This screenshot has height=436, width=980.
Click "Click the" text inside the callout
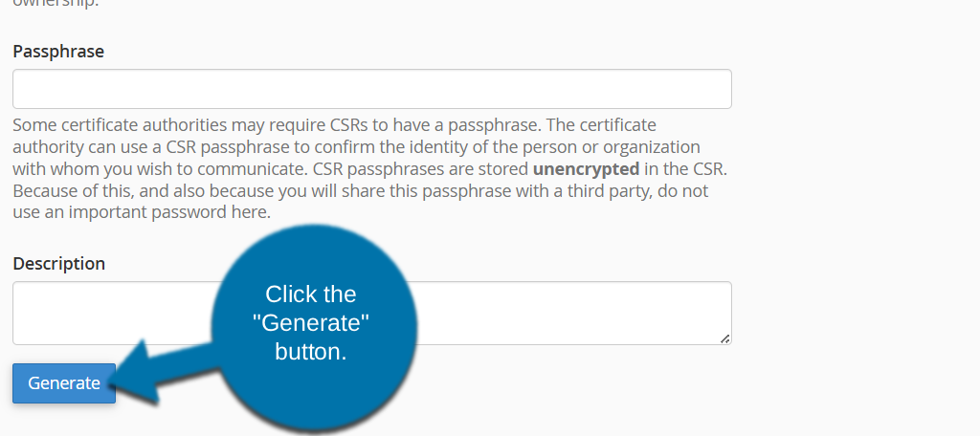(310, 294)
